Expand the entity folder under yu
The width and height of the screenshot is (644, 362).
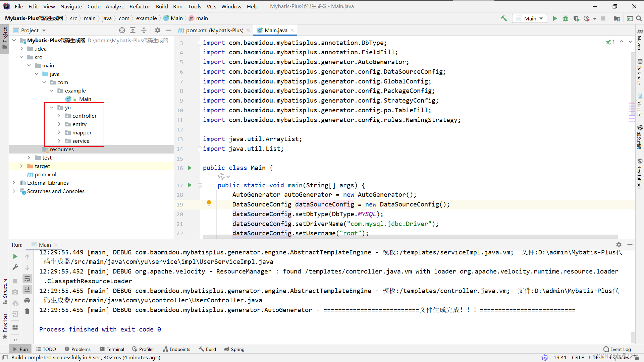[59, 124]
